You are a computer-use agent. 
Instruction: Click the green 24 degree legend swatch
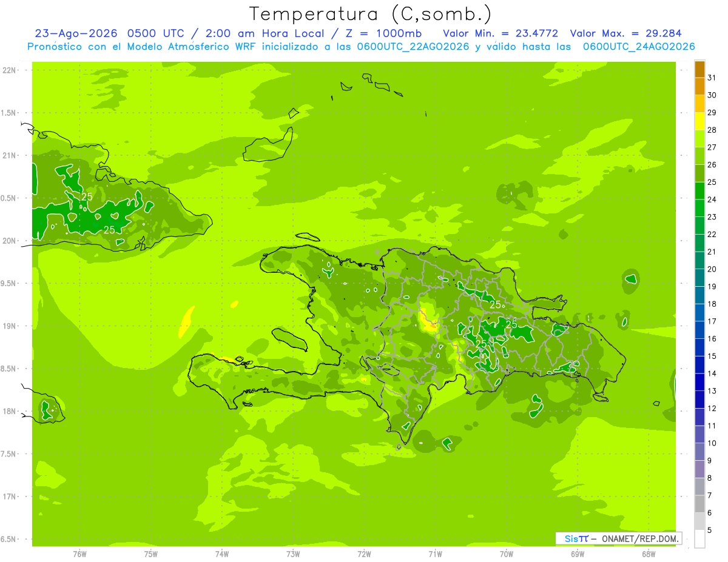coord(699,191)
